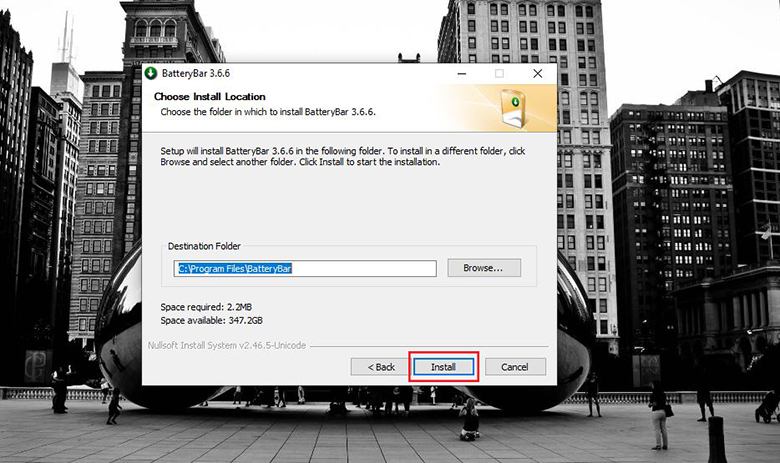Go back with the < Back button

(x=380, y=367)
